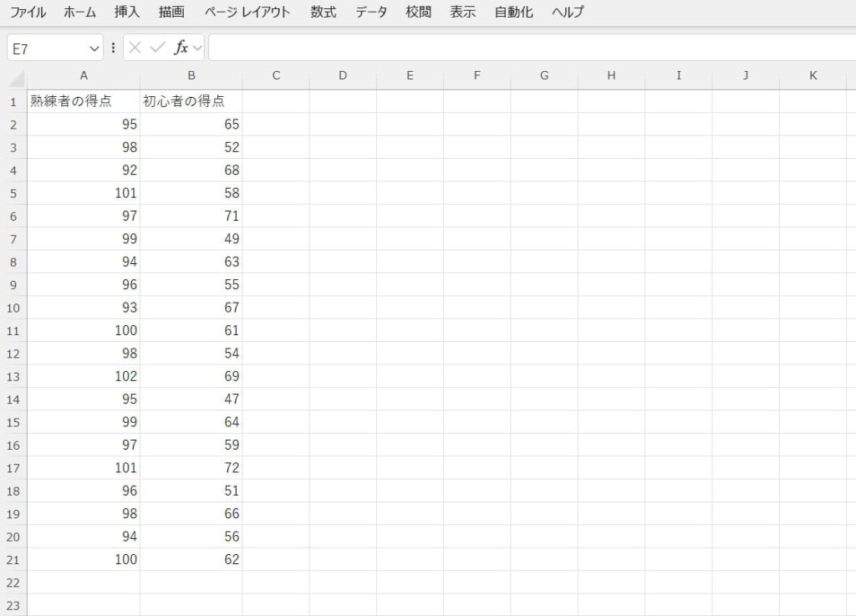856x616 pixels.
Task: Click the fx Insert Function icon
Action: coord(181,48)
